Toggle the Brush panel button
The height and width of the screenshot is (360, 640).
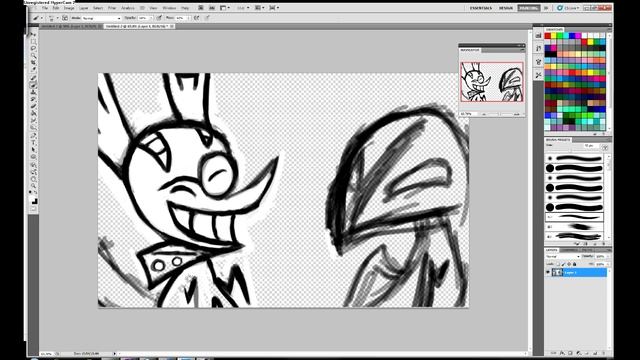65,18
